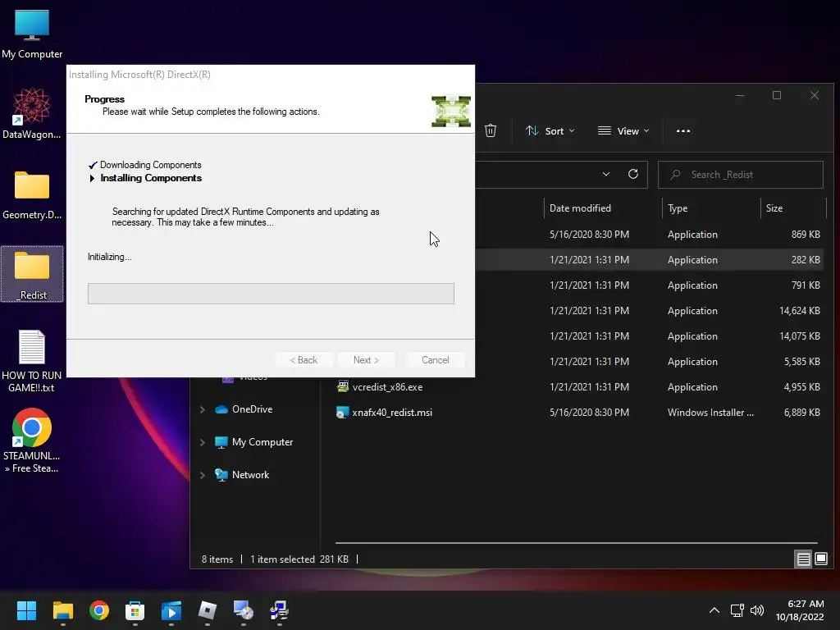
Task: Select xnafx40_redist.msi file name
Action: pyautogui.click(x=392, y=413)
